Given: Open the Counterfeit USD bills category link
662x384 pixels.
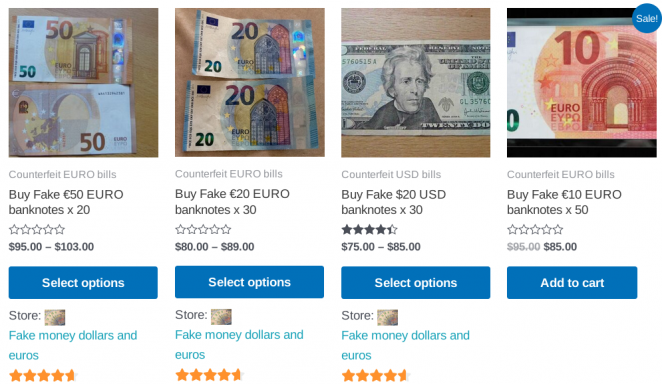Looking at the screenshot, I should [x=391, y=174].
